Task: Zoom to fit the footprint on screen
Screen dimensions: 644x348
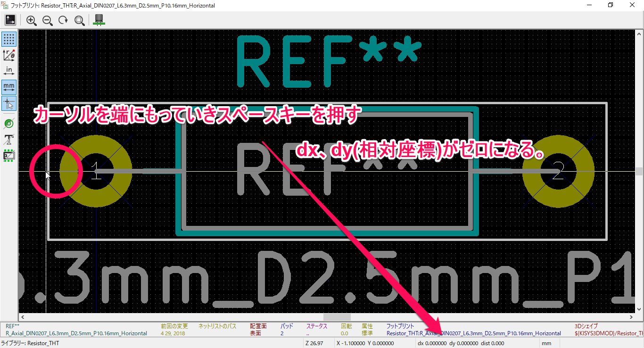Action: tap(79, 20)
